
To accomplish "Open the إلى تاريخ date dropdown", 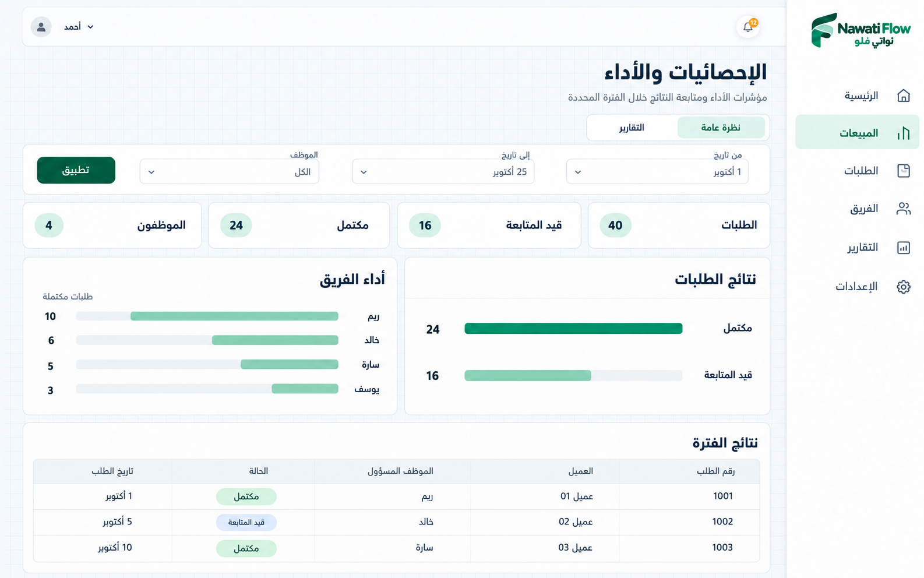I will pos(443,172).
